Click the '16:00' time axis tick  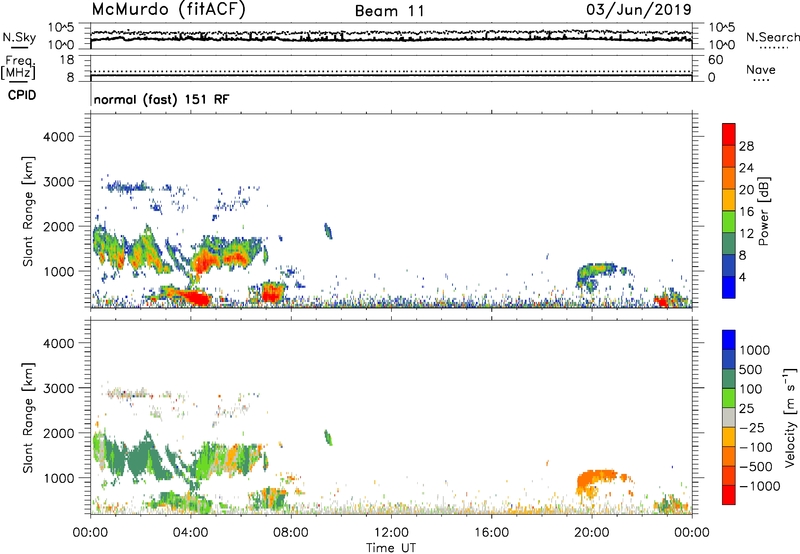pyautogui.click(x=491, y=533)
